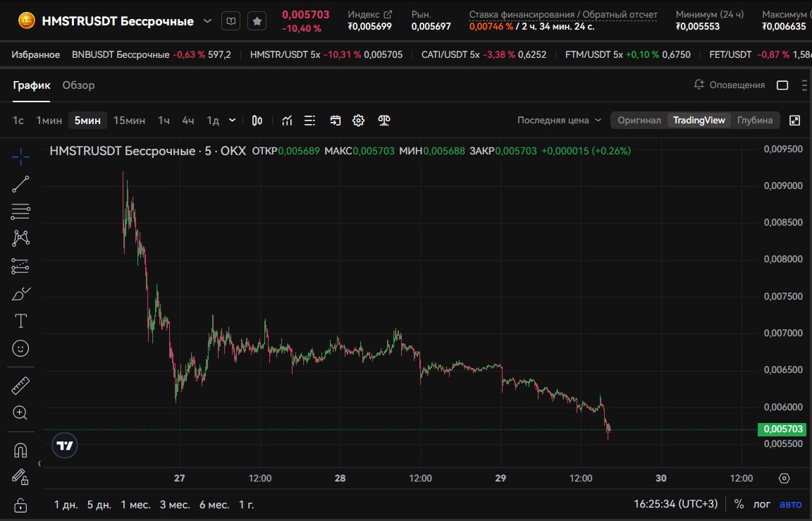Select the TradingView chart view
The width and height of the screenshot is (812, 521).
tap(699, 120)
